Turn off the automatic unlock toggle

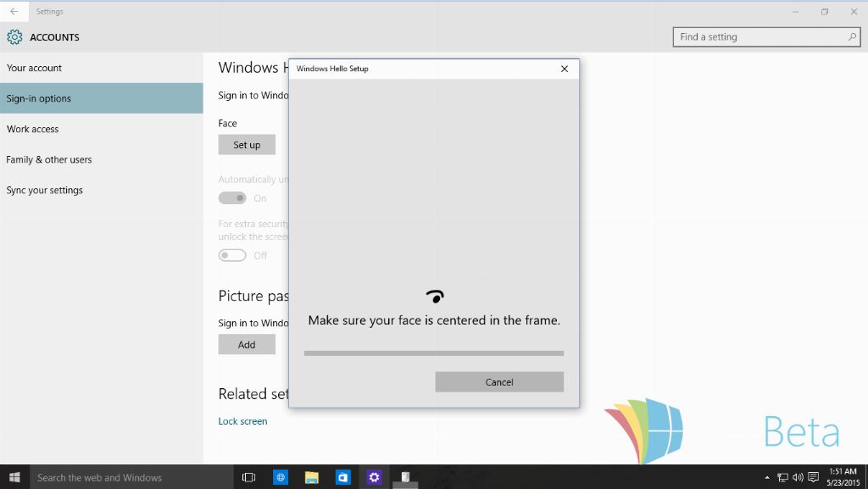click(x=232, y=198)
